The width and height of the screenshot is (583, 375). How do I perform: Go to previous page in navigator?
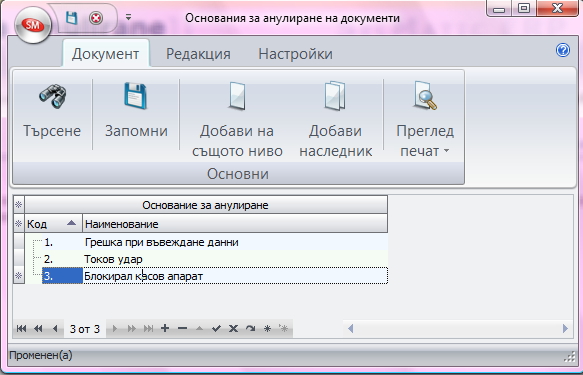pos(38,329)
